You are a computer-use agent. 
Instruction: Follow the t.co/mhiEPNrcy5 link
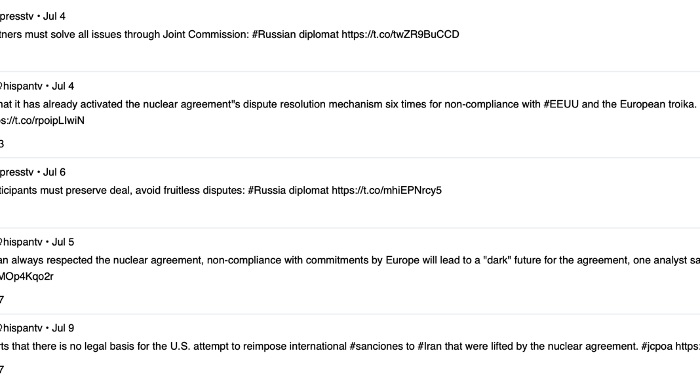point(386,191)
